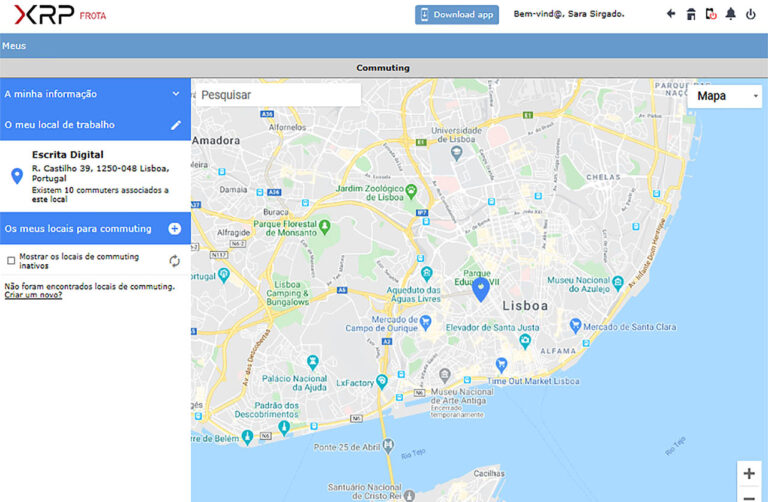Click the Torre de Belém marker
Image resolution: width=768 pixels, height=502 pixels.
pos(247,437)
